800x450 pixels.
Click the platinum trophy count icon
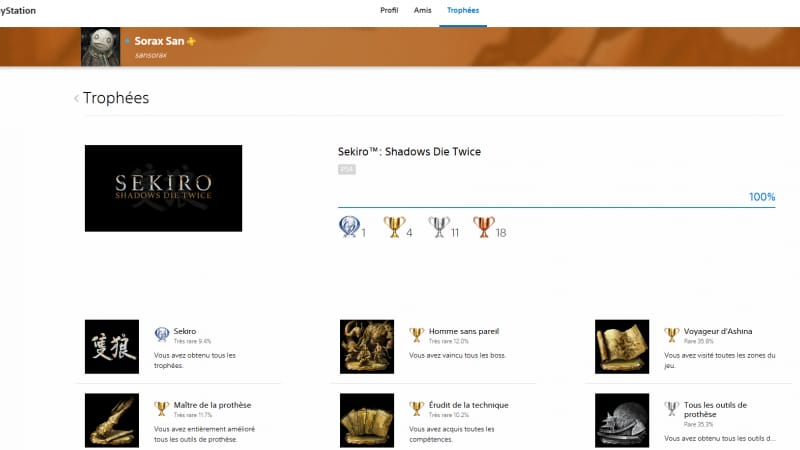(x=349, y=227)
